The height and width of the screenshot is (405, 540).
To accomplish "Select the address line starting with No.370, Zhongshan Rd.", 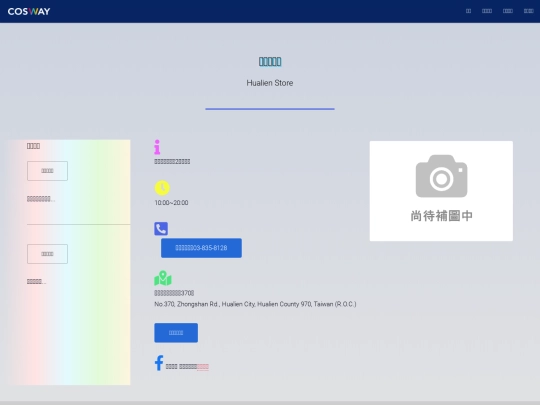I will click(x=255, y=304).
